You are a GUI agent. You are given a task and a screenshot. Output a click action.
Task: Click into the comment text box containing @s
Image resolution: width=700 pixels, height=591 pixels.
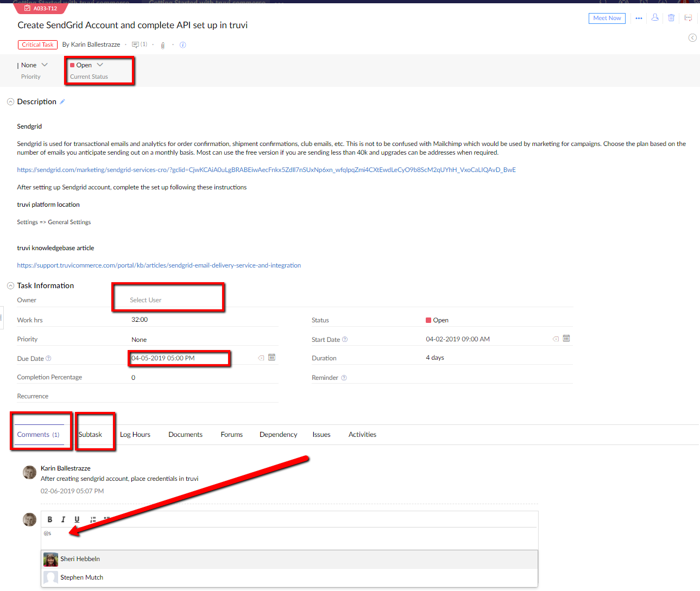289,538
